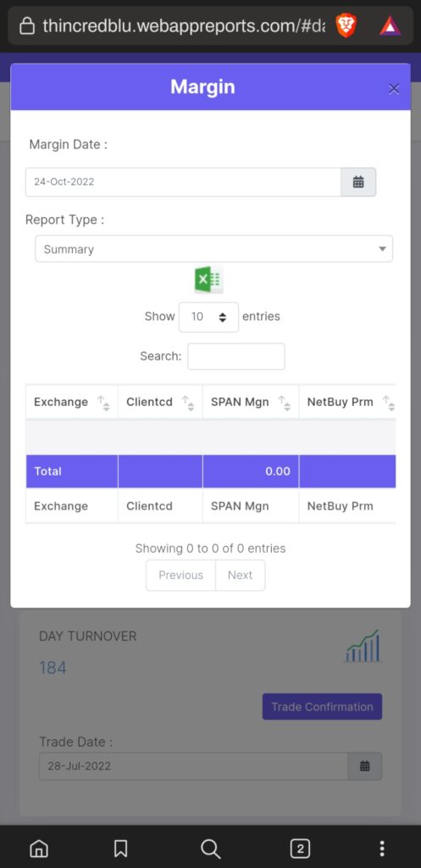Image resolution: width=421 pixels, height=868 pixels.
Task: Click the Brave shield lion icon
Action: tap(346, 25)
